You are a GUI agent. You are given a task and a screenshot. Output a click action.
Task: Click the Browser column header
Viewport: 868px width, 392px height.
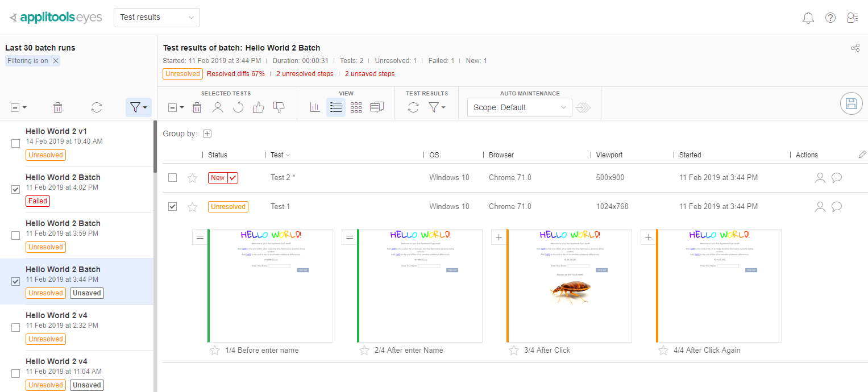click(x=501, y=155)
